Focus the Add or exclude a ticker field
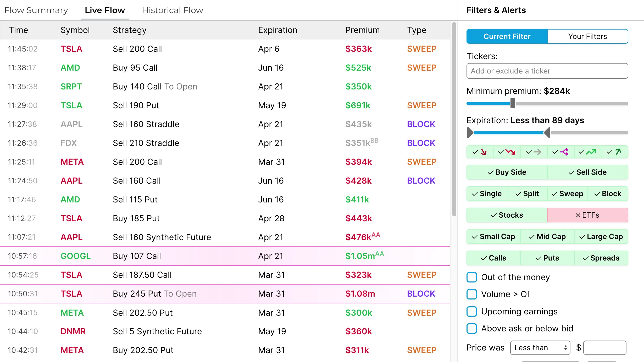 coord(547,71)
